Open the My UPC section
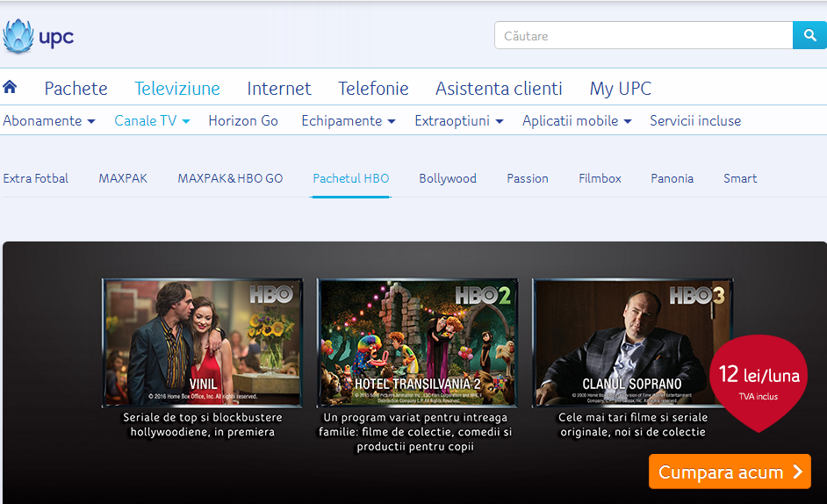Image resolution: width=827 pixels, height=504 pixels. click(x=621, y=88)
